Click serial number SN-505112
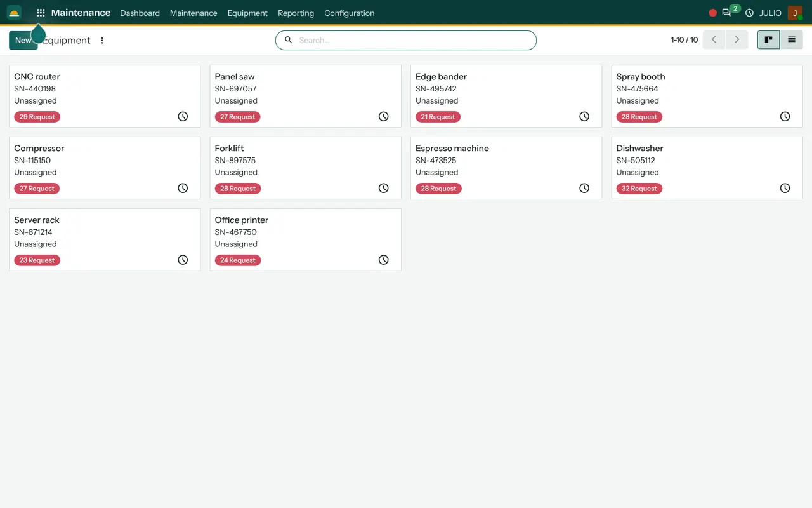 pos(636,161)
